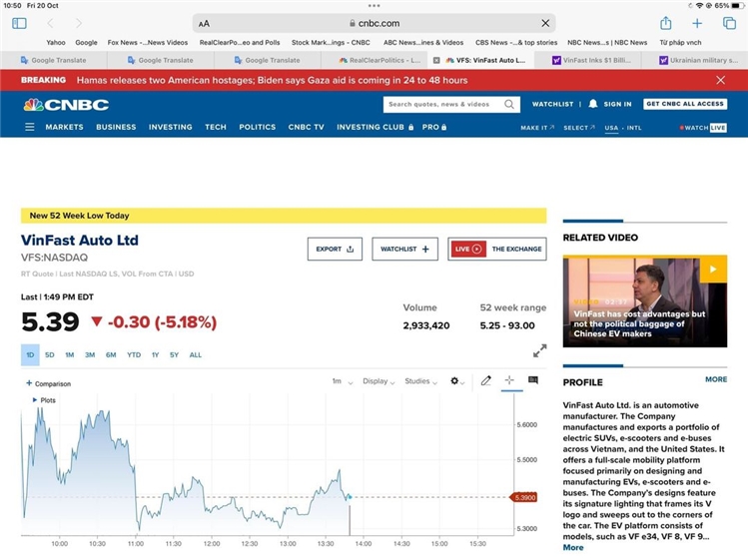Screen dimensions: 748x560
Task: Open the 1m interval dropdown
Action: [x=342, y=381]
